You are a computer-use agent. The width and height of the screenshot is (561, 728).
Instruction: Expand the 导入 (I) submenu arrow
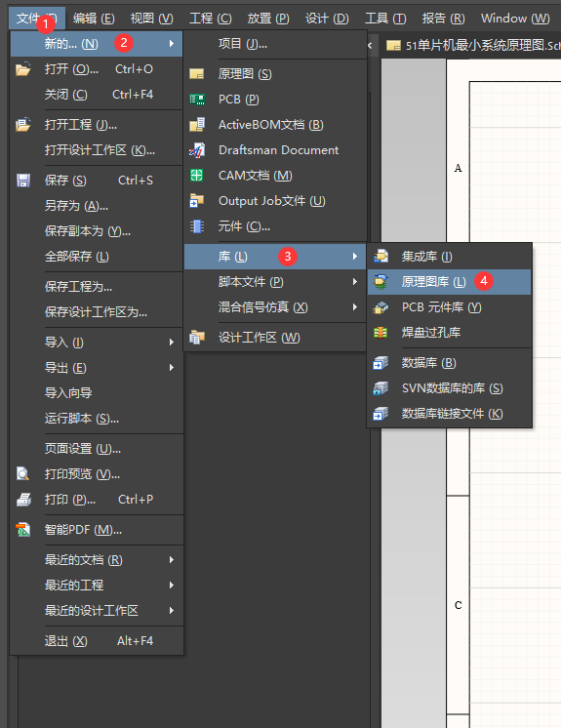tap(172, 343)
